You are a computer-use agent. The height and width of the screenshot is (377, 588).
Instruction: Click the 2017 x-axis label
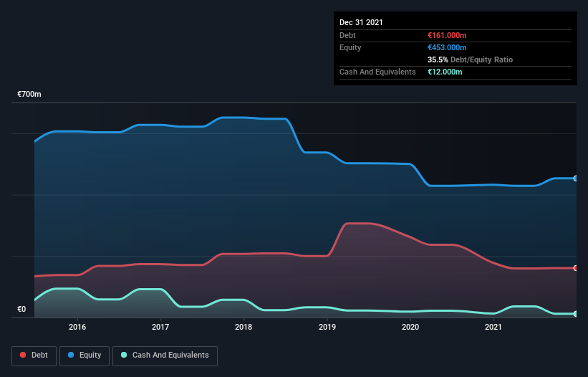(160, 327)
